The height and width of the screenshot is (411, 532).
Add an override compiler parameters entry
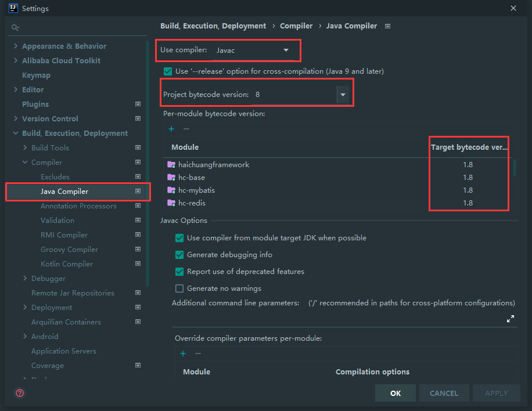coord(183,353)
